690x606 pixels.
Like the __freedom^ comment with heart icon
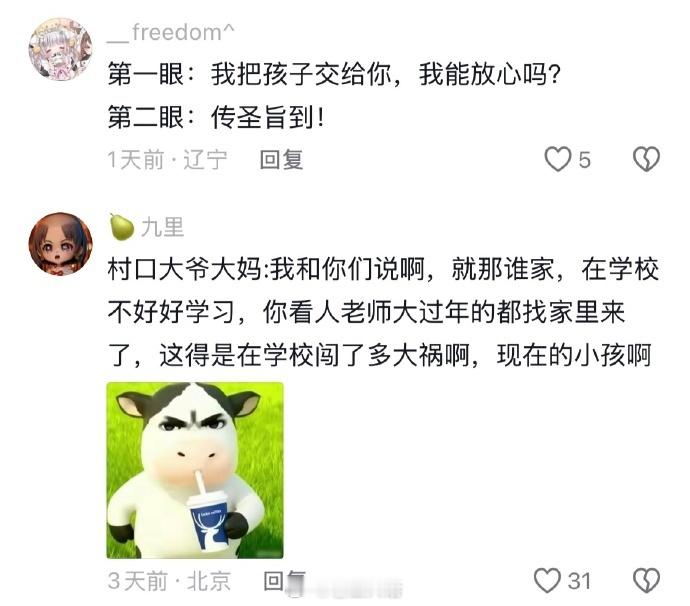point(558,159)
